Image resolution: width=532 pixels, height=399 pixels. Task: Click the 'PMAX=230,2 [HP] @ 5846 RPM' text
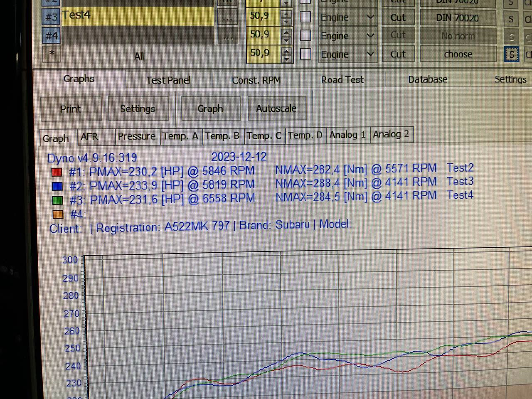172,171
